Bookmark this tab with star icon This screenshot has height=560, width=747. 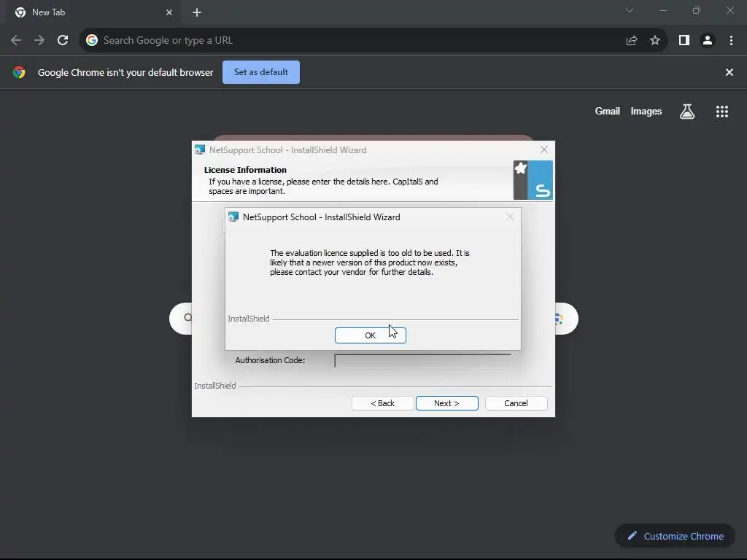click(655, 41)
